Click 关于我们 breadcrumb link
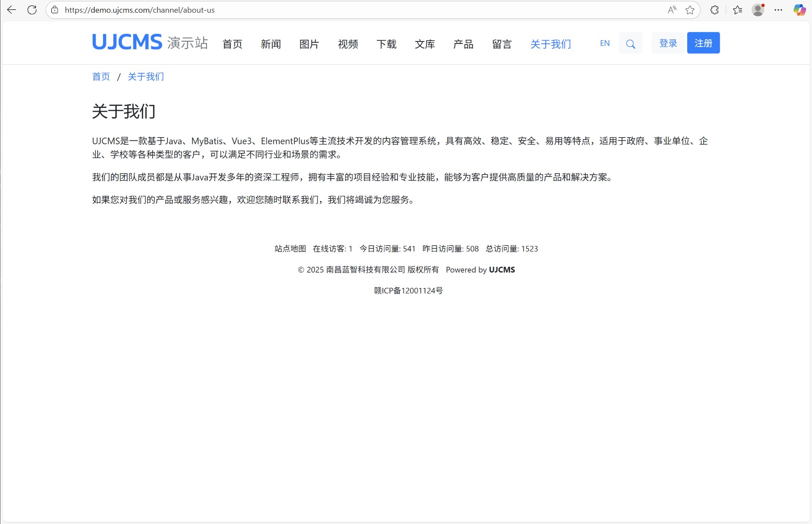The width and height of the screenshot is (812, 524). pyautogui.click(x=146, y=77)
